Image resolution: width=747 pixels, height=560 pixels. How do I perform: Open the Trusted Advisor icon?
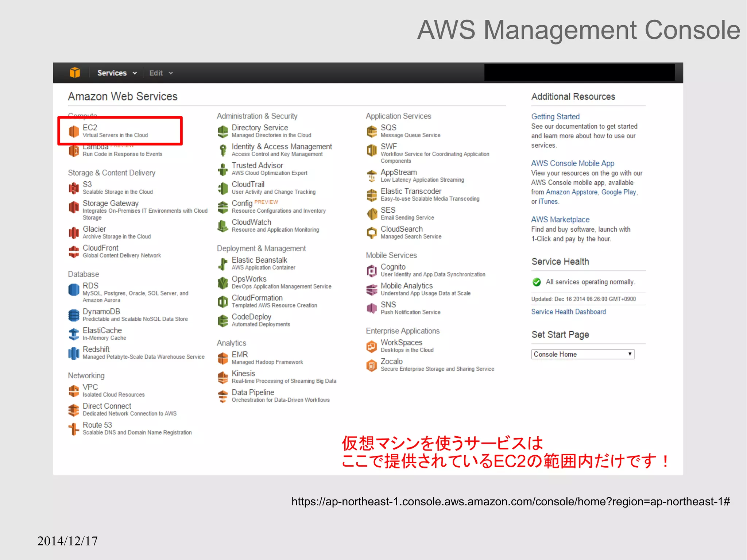(223, 169)
